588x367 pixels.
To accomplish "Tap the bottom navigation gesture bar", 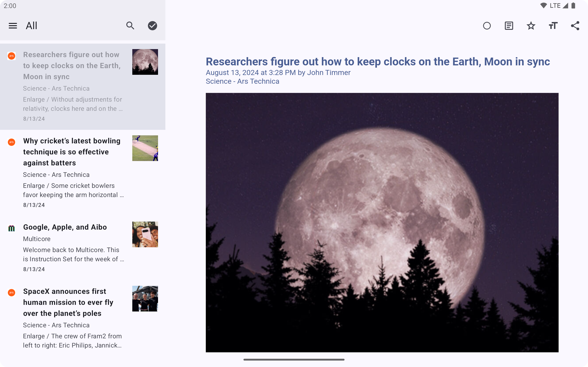I will click(294, 359).
